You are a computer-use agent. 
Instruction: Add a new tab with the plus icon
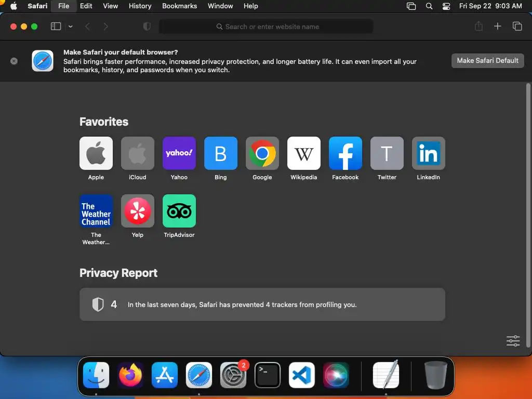(497, 26)
